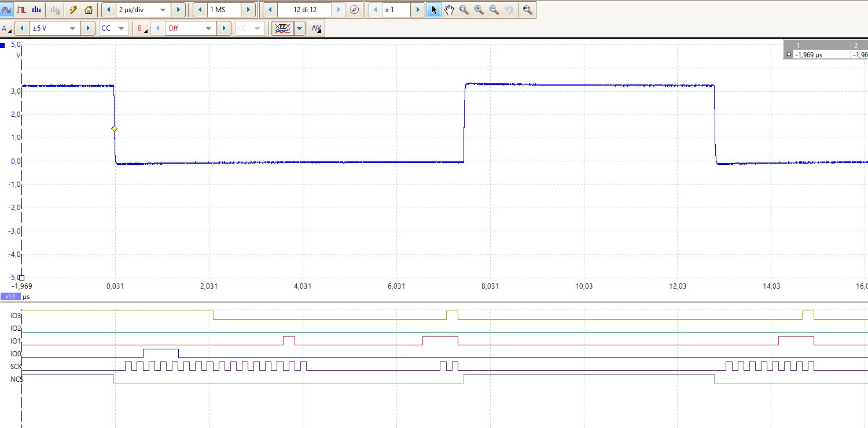This screenshot has width=868, height=428.
Task: Decrease the 1 MS sample count
Action: (x=200, y=10)
